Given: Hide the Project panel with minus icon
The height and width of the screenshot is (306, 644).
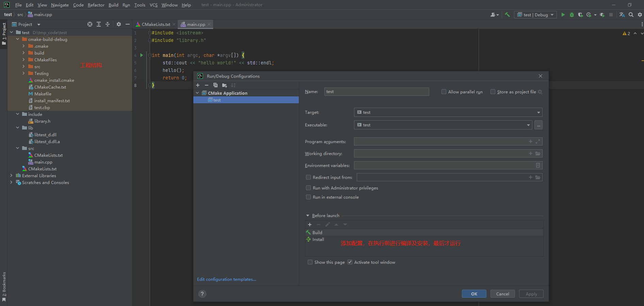Looking at the screenshot, I should [128, 24].
